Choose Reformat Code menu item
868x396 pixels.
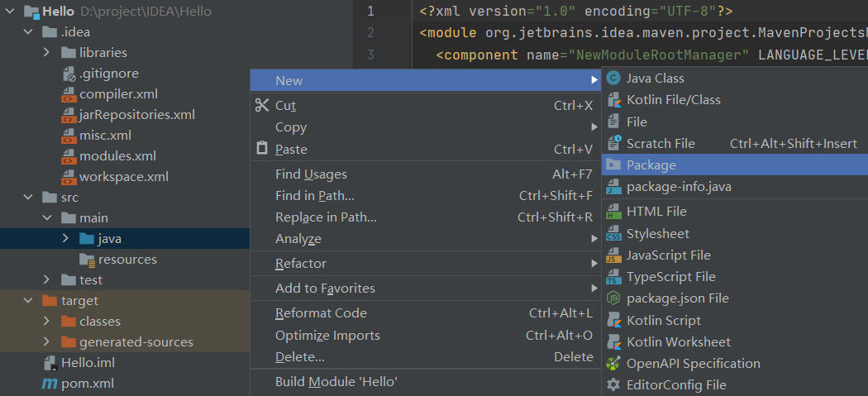(426, 313)
